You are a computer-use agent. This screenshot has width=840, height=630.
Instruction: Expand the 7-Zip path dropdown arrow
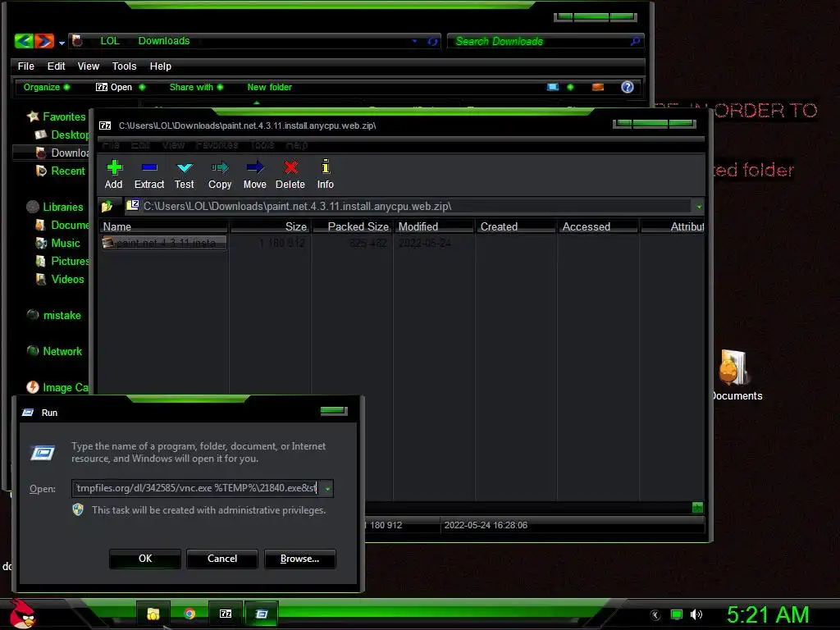699,206
